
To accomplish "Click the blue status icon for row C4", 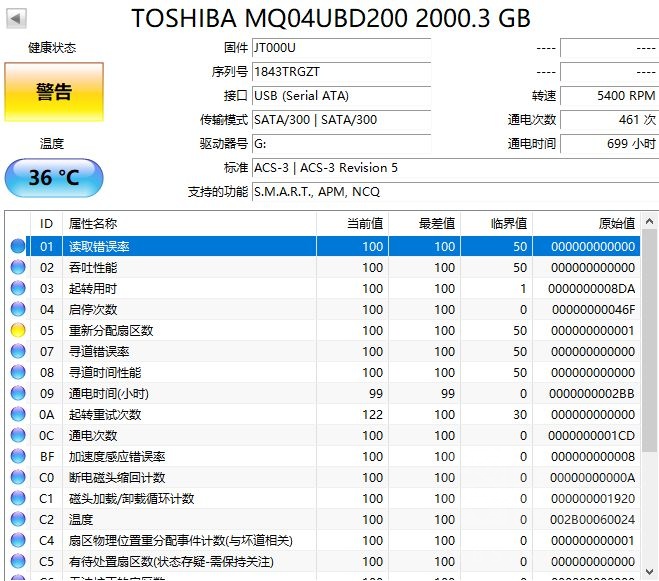I will pyautogui.click(x=18, y=541).
